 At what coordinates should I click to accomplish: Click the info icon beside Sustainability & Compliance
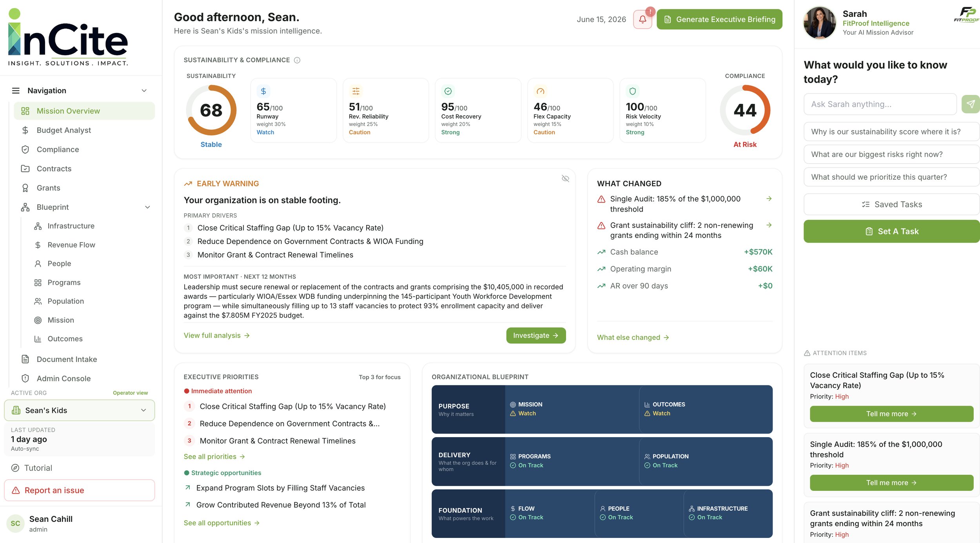pos(297,60)
